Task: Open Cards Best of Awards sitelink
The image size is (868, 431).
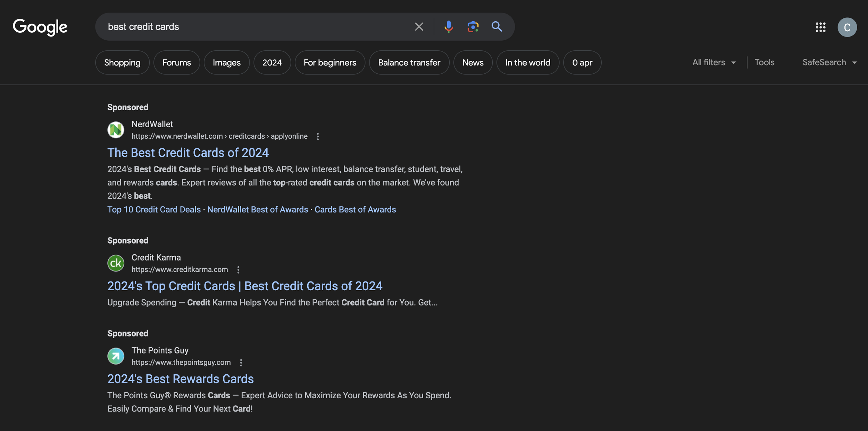Action: 355,210
